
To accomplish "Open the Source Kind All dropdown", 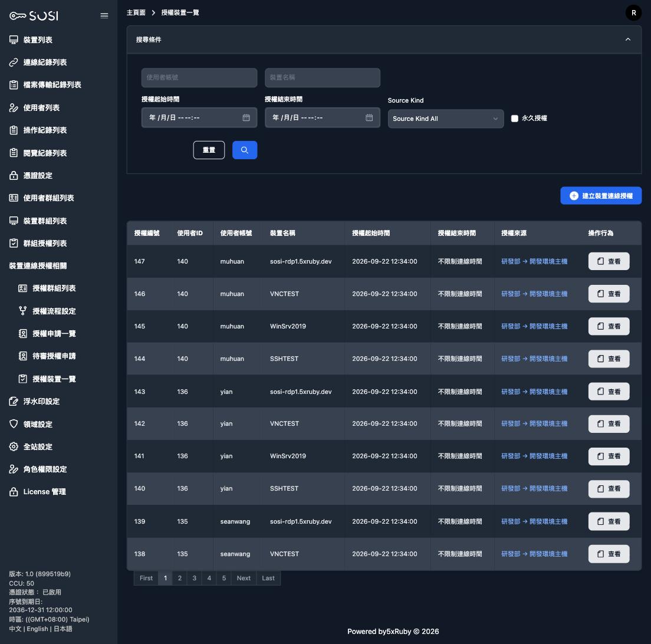I will 445,119.
